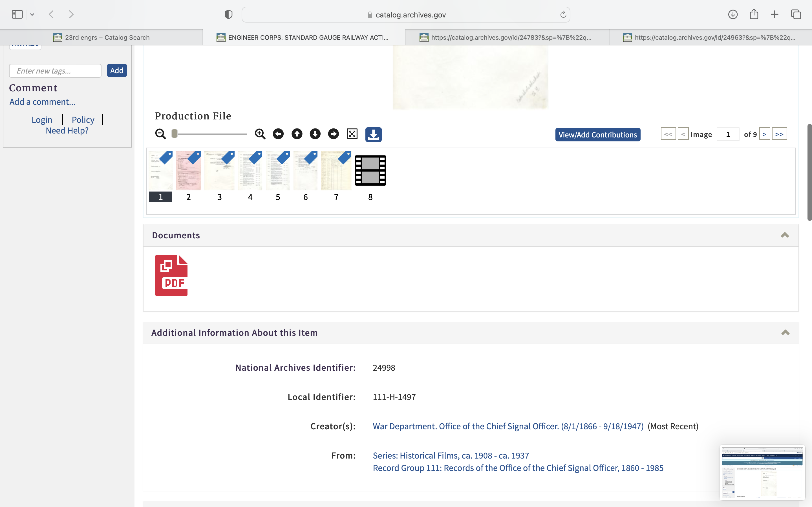The image size is (812, 507).
Task: Collapse the Documents section
Action: (784, 235)
